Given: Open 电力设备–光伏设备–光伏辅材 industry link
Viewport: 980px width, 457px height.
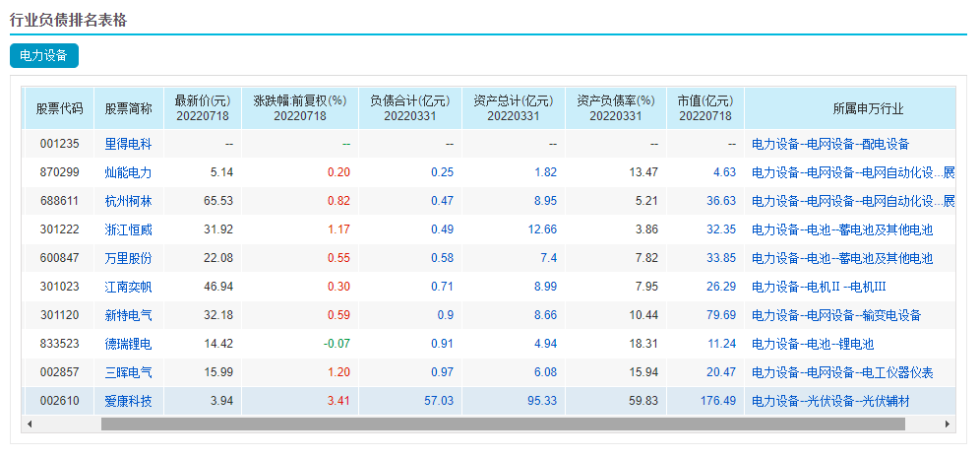Looking at the screenshot, I should point(829,401).
